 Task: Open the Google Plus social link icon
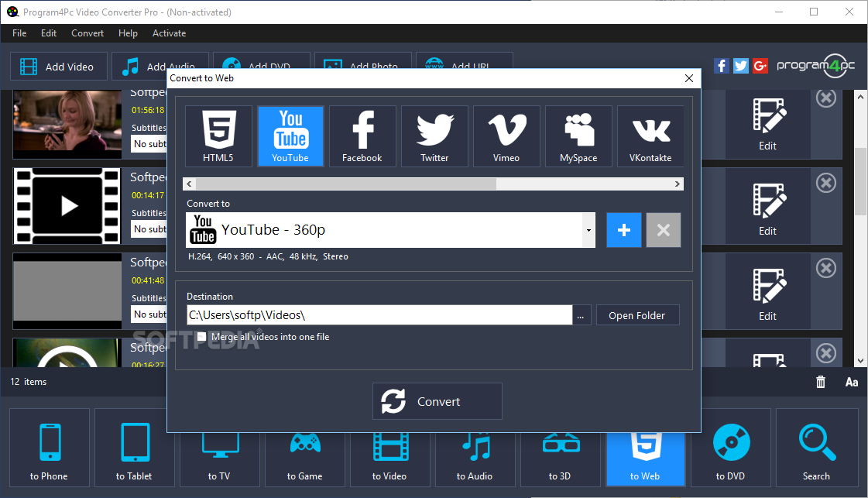click(x=760, y=66)
